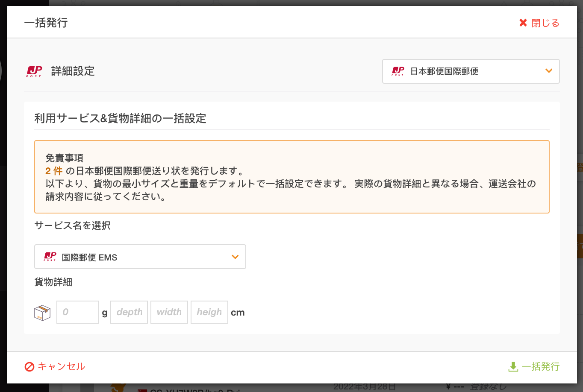Close the 一括発行 dialog with 閉じる

pos(539,23)
